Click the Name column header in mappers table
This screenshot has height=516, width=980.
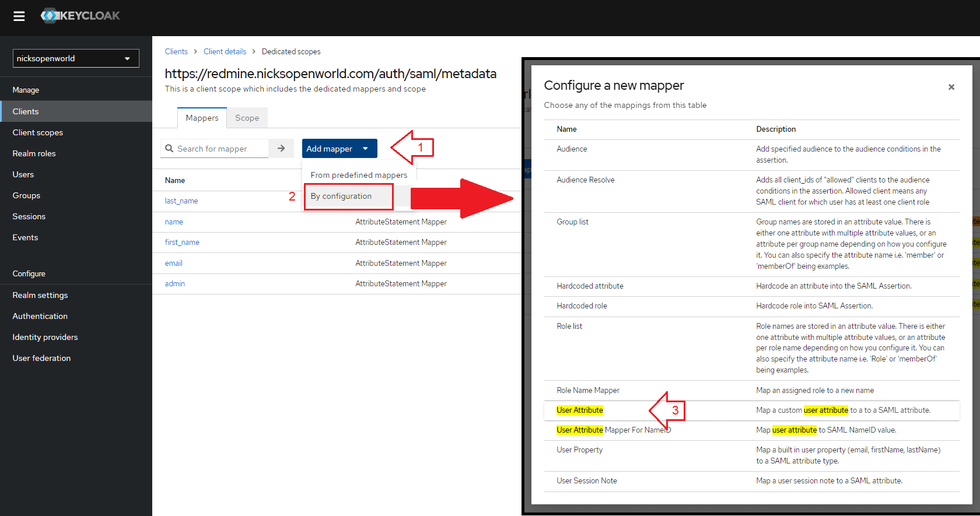pos(175,180)
